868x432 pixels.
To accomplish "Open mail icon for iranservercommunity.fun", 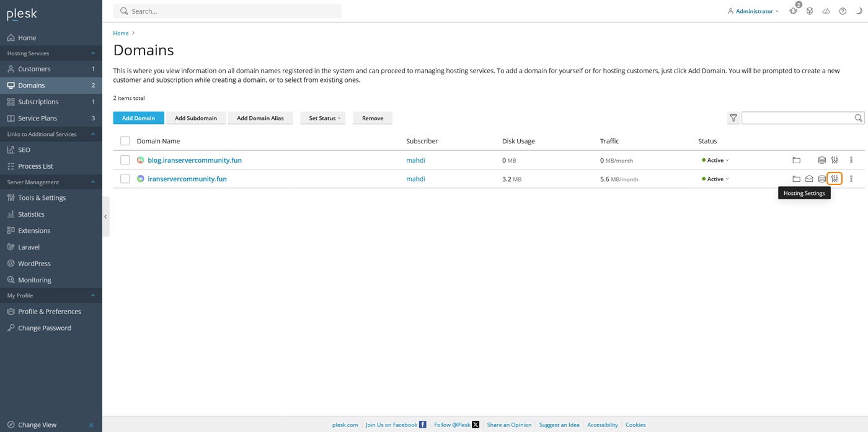I will tap(809, 179).
